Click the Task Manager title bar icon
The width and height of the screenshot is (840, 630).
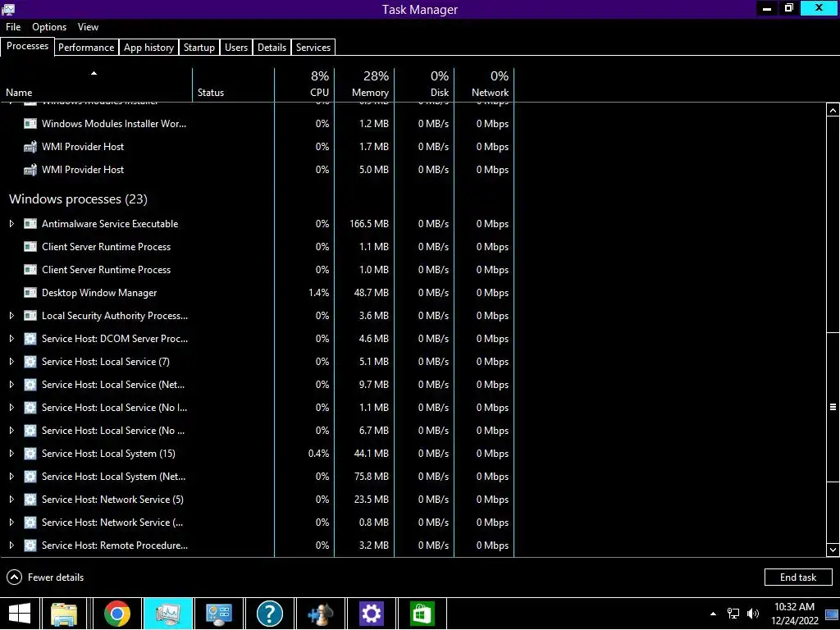pos(8,9)
